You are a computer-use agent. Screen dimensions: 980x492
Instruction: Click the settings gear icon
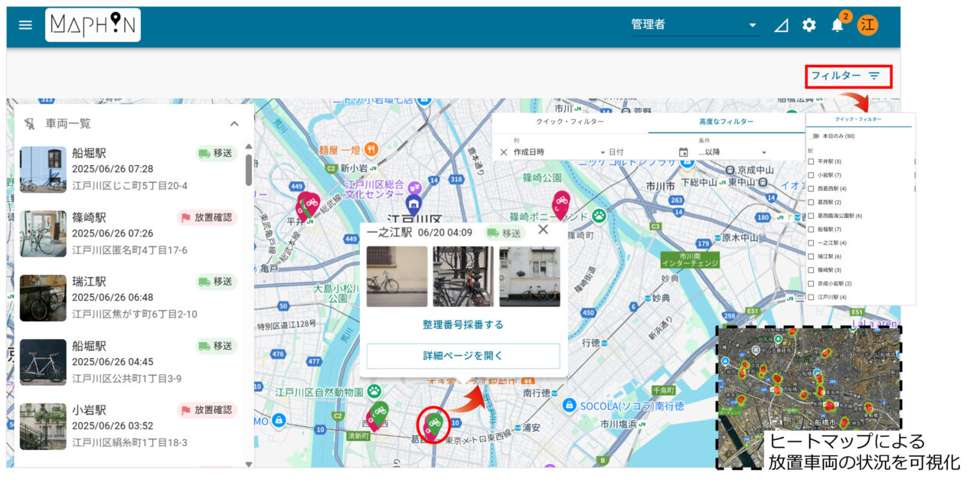808,25
